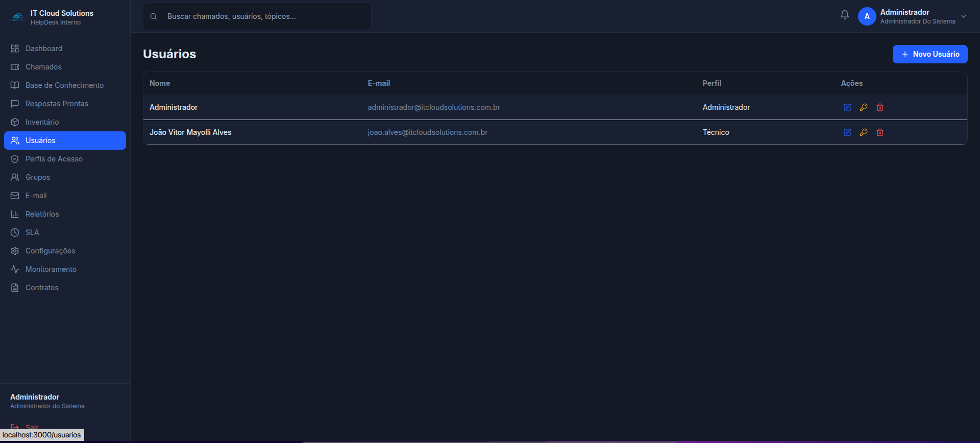This screenshot has height=443, width=980.
Task: Open the notifications bell
Action: 845,15
